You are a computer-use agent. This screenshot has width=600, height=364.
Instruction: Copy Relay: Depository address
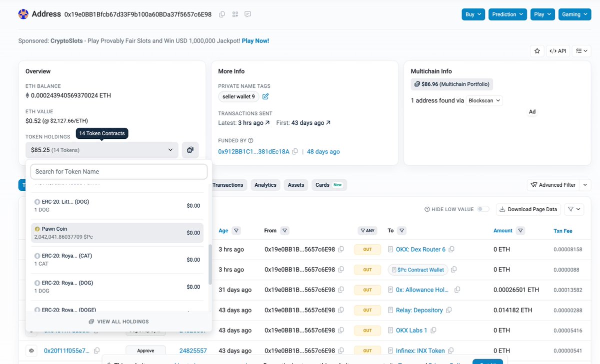[x=448, y=310]
